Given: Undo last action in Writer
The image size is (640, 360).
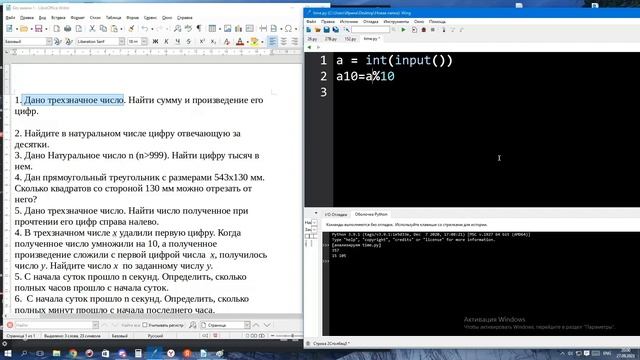Looking at the screenshot, I should click(145, 29).
